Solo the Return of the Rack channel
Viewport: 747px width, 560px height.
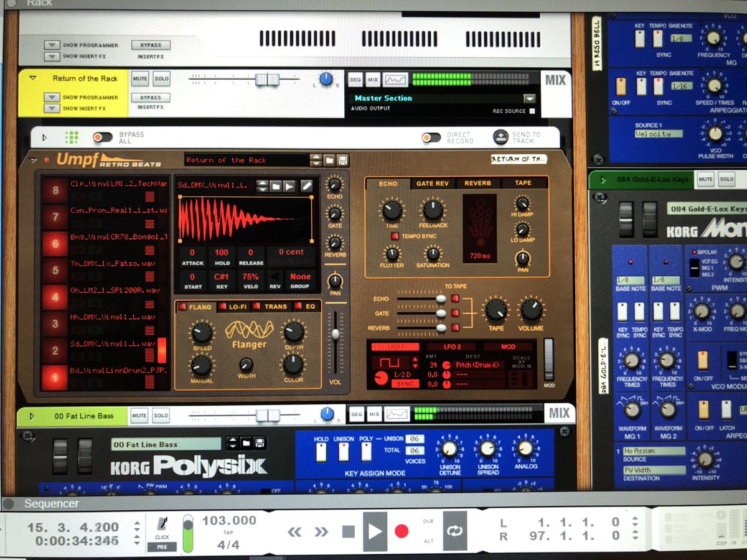161,79
